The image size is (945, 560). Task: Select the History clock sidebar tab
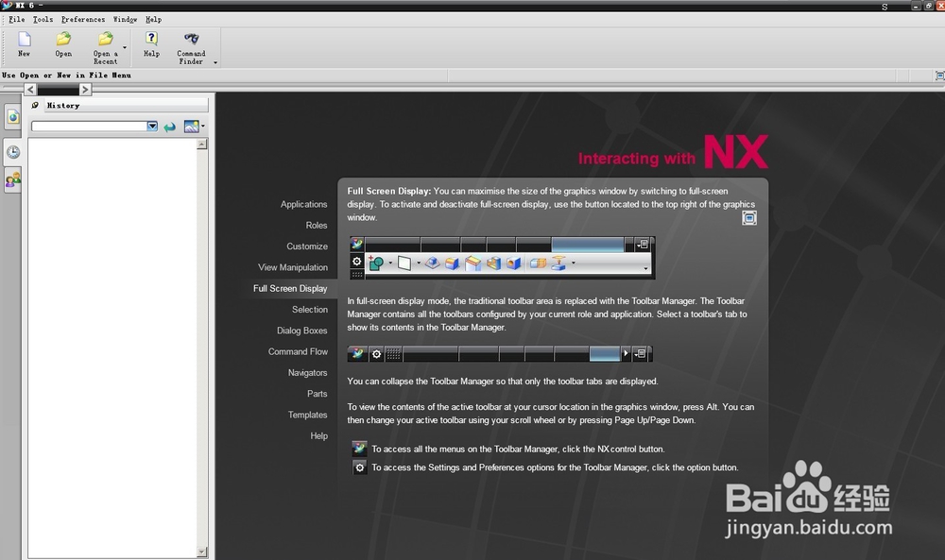click(12, 152)
